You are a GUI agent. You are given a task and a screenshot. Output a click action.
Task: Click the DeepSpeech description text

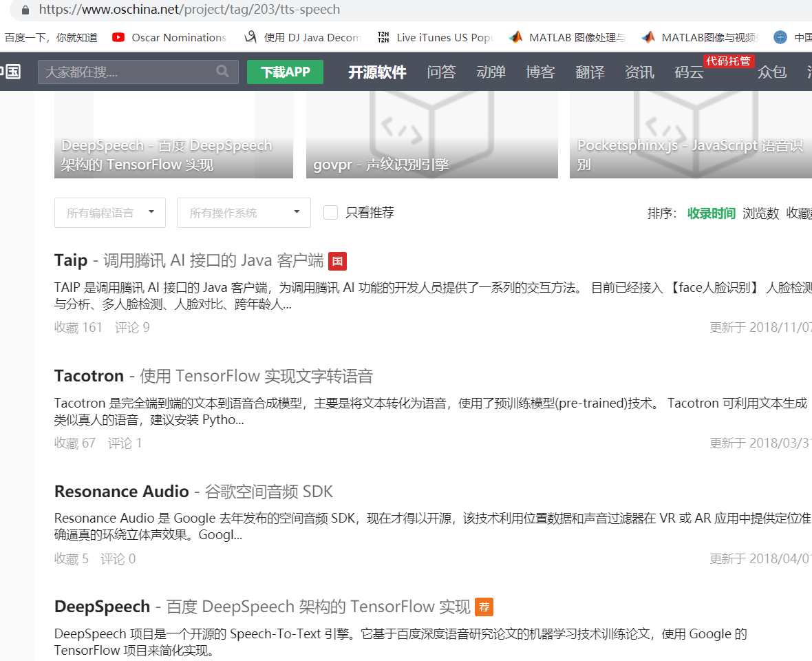click(400, 642)
